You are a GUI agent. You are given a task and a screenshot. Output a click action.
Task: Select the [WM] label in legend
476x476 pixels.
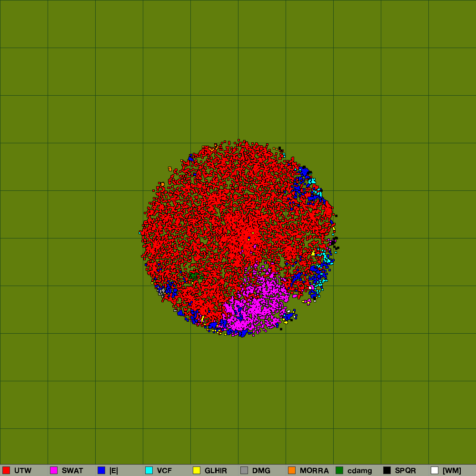[x=452, y=471]
